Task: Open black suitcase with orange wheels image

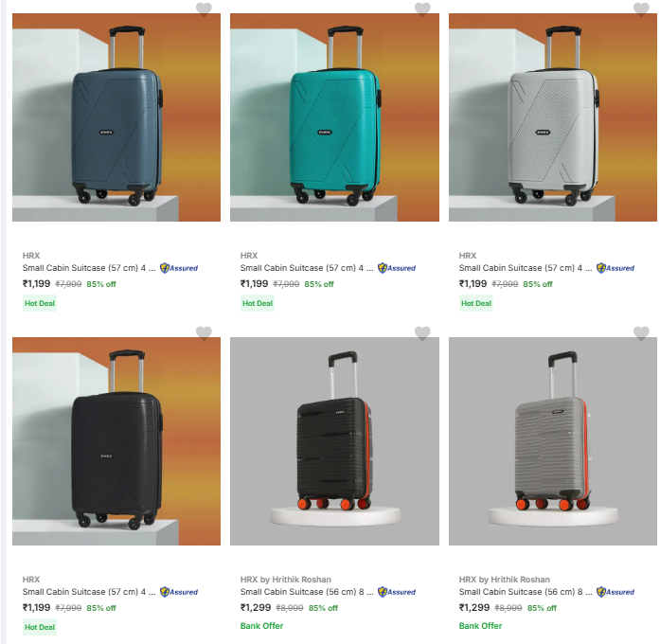Action: (x=334, y=441)
